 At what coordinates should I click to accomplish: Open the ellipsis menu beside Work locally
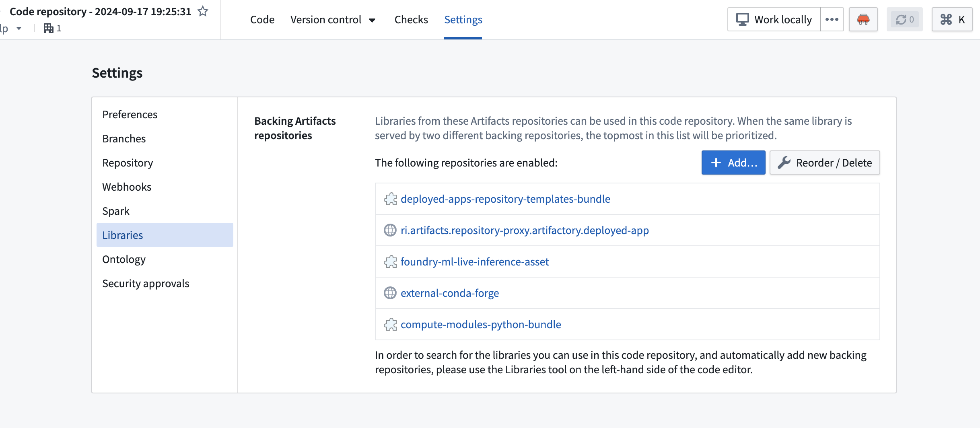coord(832,19)
